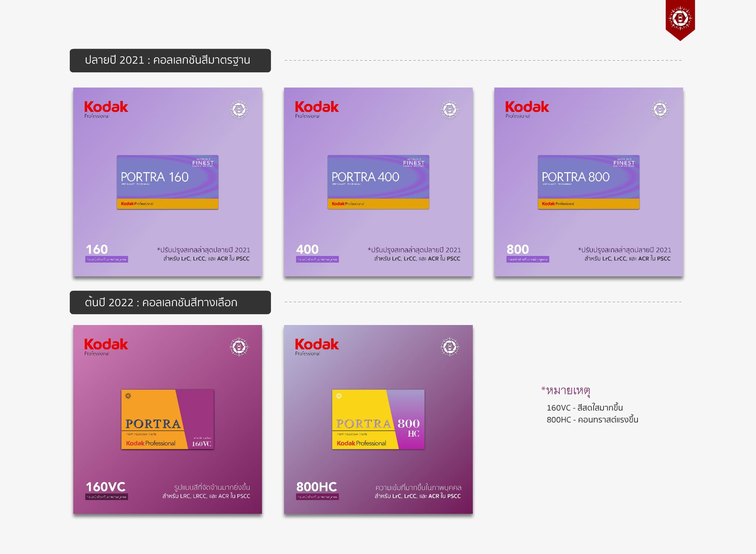Click the yellow 'Kodak Professional' strip on PORTRA 800 box

click(x=589, y=204)
